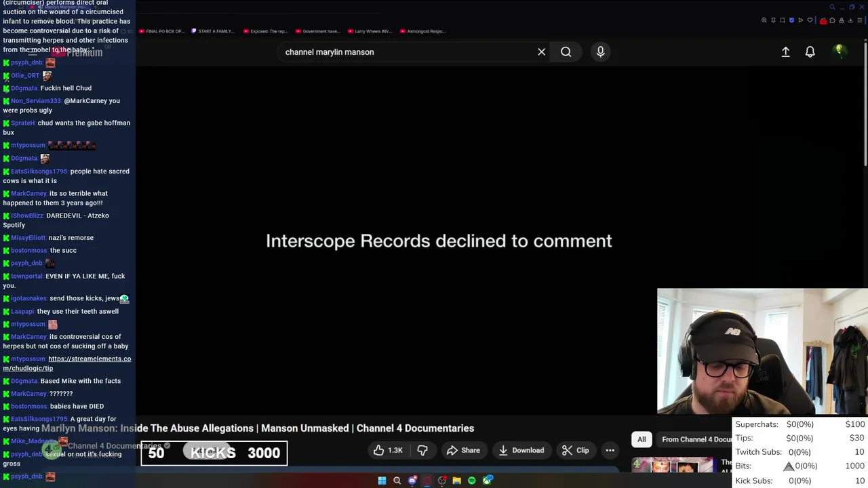Dislike the video with thumbs down
Viewport: 868px width, 488px height.
click(422, 450)
